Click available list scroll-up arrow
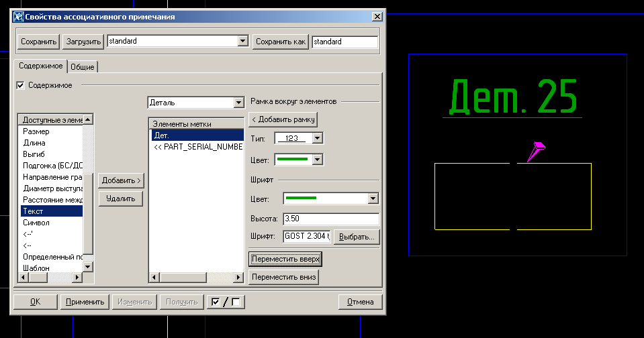 [88, 119]
